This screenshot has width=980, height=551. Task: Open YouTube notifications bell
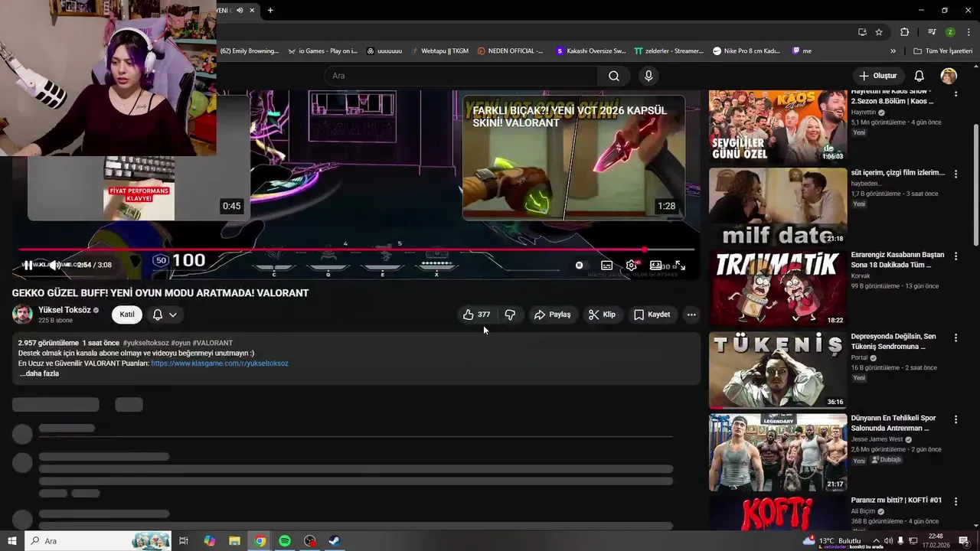(x=920, y=76)
